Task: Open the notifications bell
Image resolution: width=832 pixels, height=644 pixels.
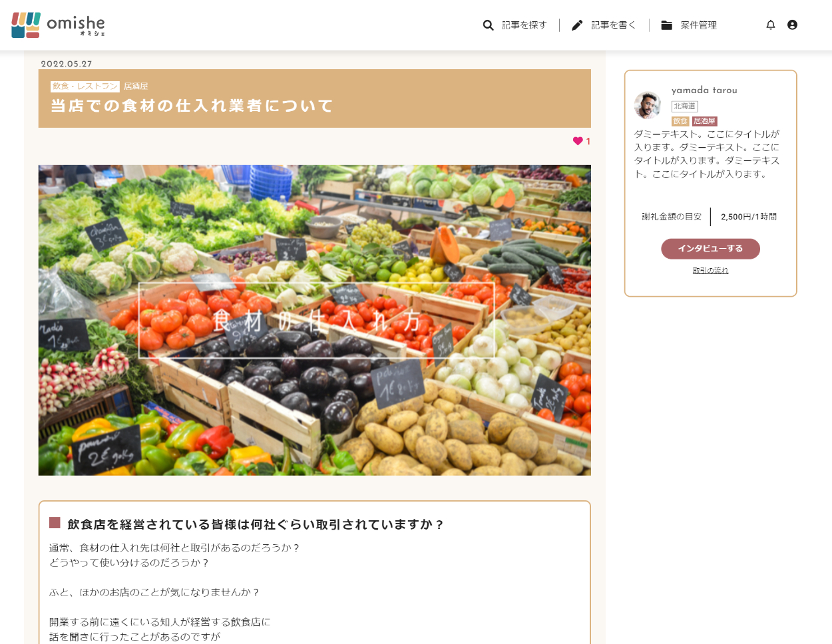Action: pyautogui.click(x=771, y=25)
